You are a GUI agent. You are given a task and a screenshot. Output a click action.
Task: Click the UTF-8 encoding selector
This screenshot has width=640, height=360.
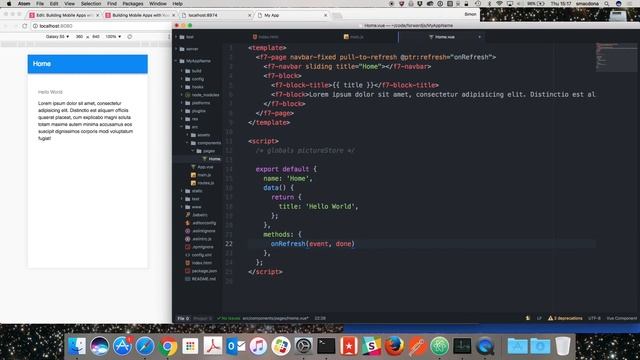pos(594,318)
